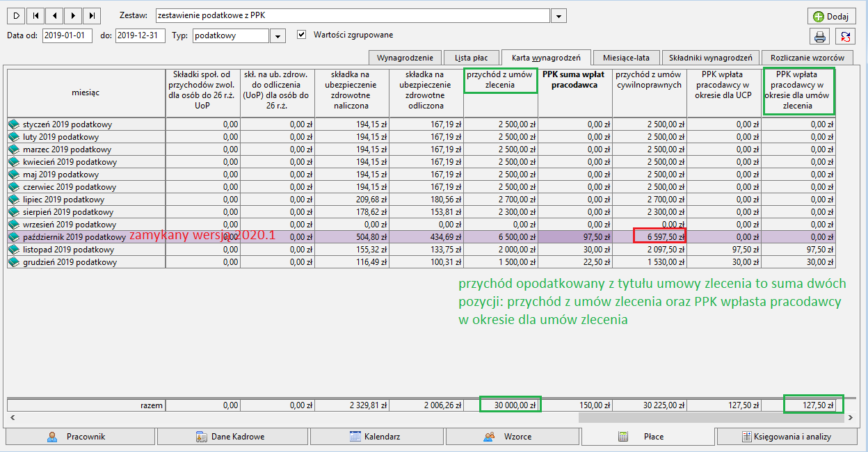
Task: Click the book icon beside lipiec 2019 podatkowy
Action: click(x=14, y=200)
